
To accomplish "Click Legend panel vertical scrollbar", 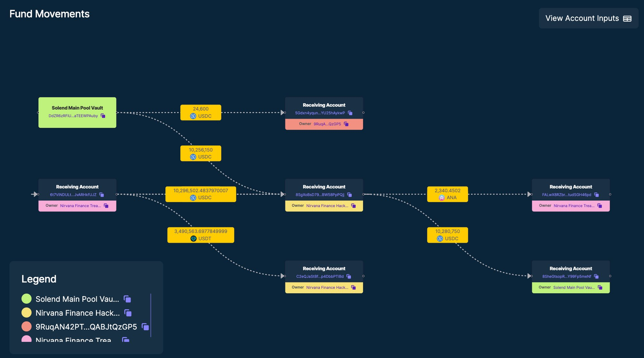I will (x=151, y=315).
